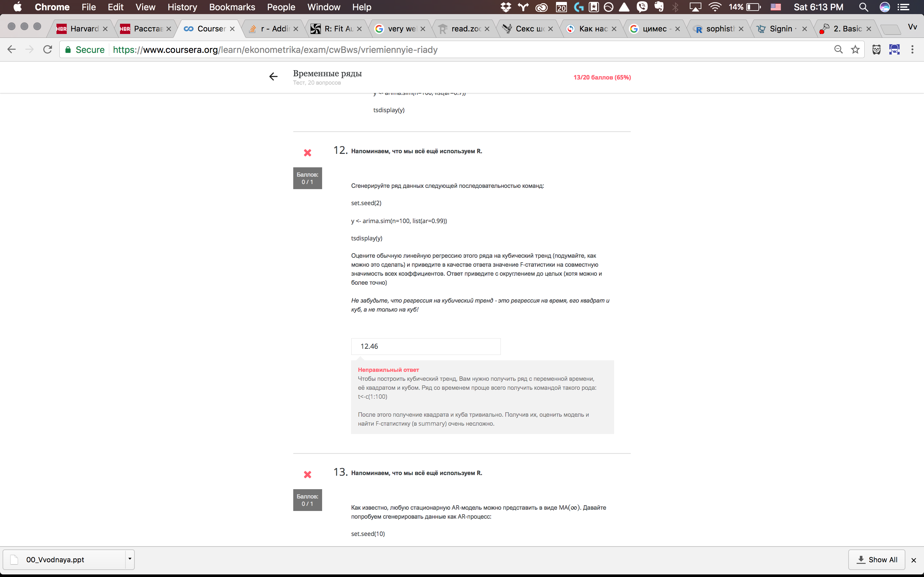Open Chrome's three-dot menu
924x577 pixels.
(x=912, y=50)
